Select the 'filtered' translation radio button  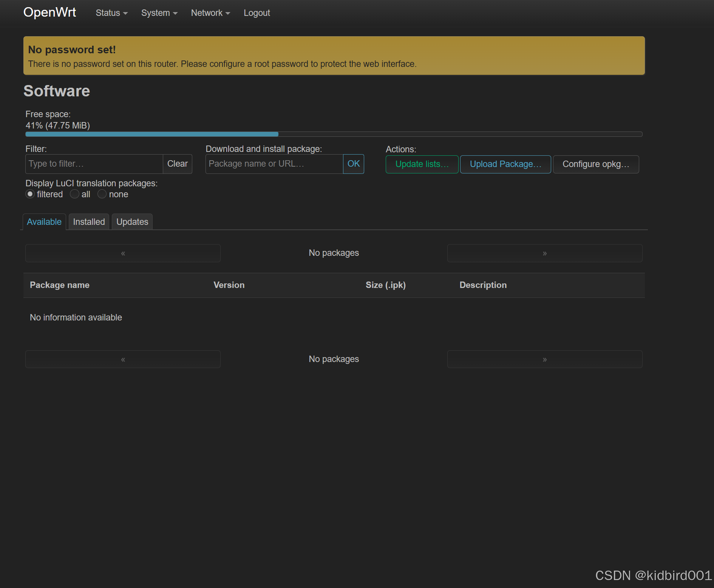30,194
